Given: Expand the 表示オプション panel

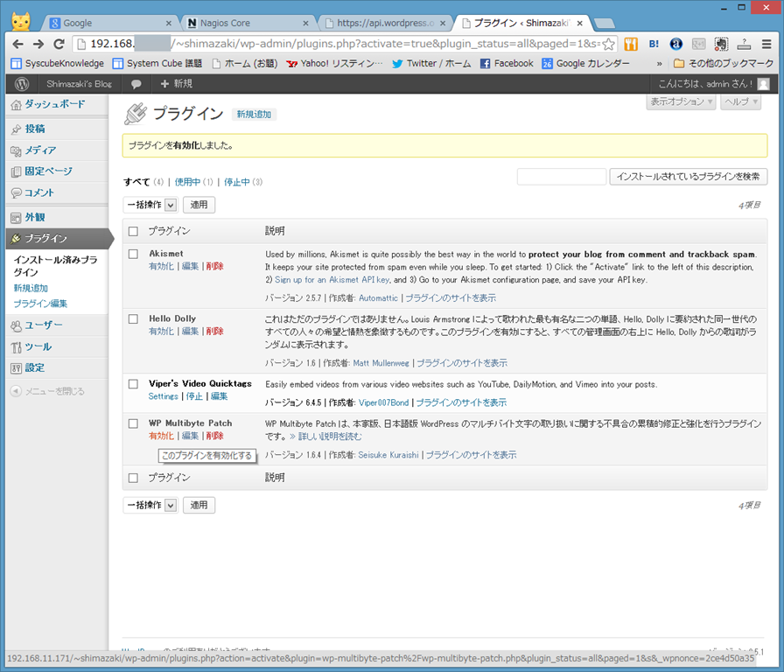Looking at the screenshot, I should point(681,102).
